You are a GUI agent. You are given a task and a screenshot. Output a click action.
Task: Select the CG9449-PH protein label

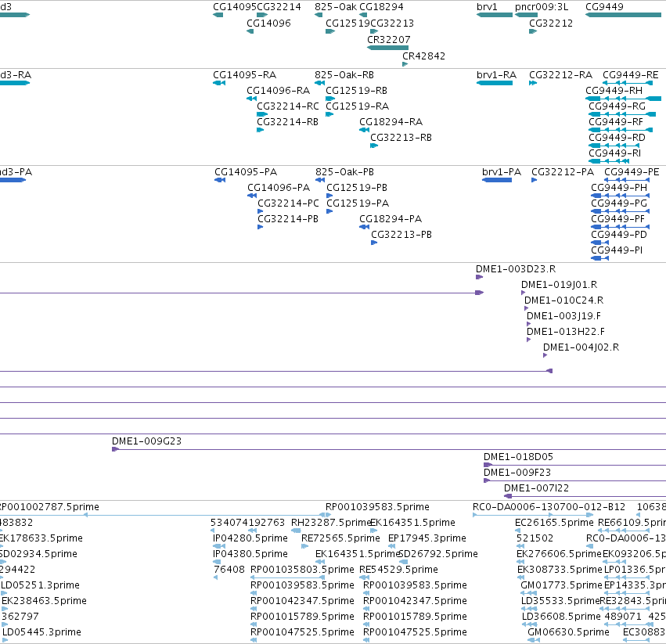click(619, 188)
